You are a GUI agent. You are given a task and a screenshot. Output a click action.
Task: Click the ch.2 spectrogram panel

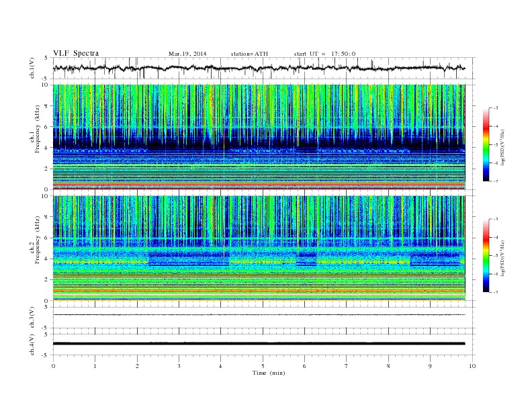tap(259, 248)
